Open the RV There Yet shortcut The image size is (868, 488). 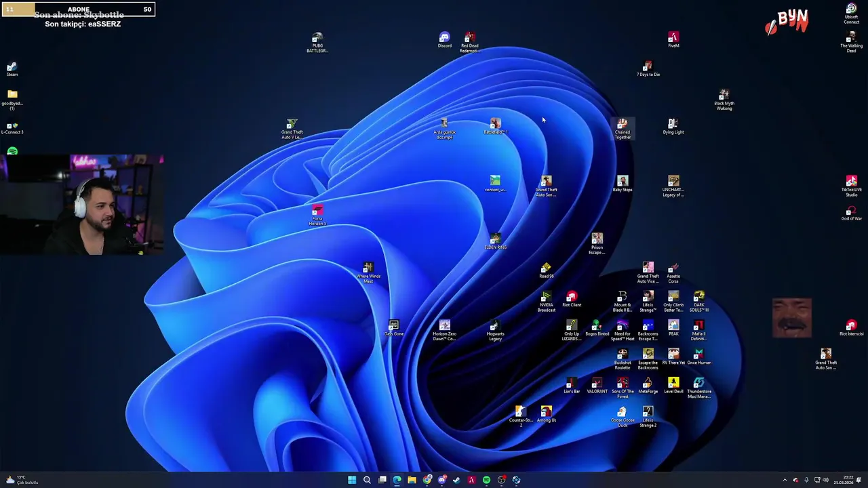(x=673, y=357)
